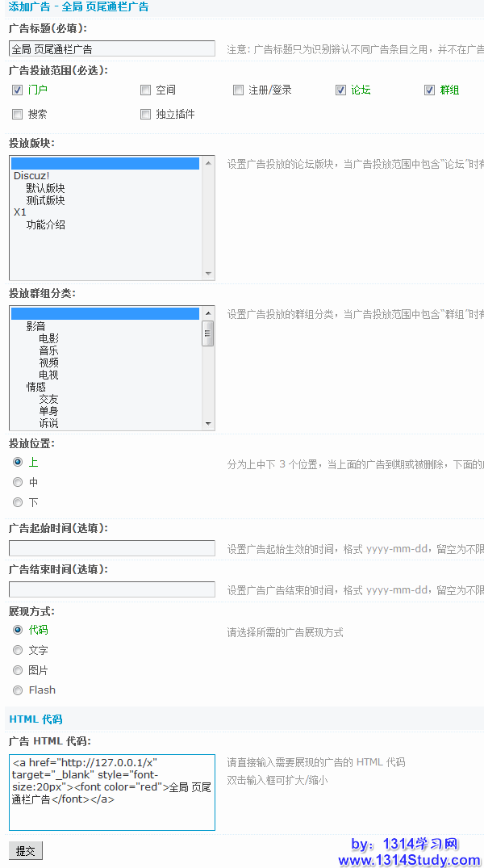This screenshot has height=868, width=484.
Task: Choose 图片 as display method
Action: click(18, 670)
